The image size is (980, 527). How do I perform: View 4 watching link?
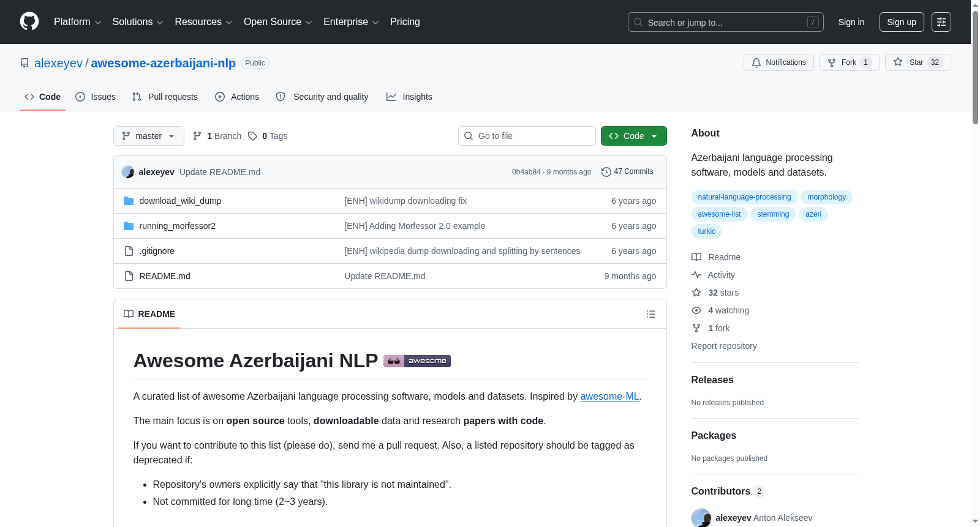click(720, 310)
